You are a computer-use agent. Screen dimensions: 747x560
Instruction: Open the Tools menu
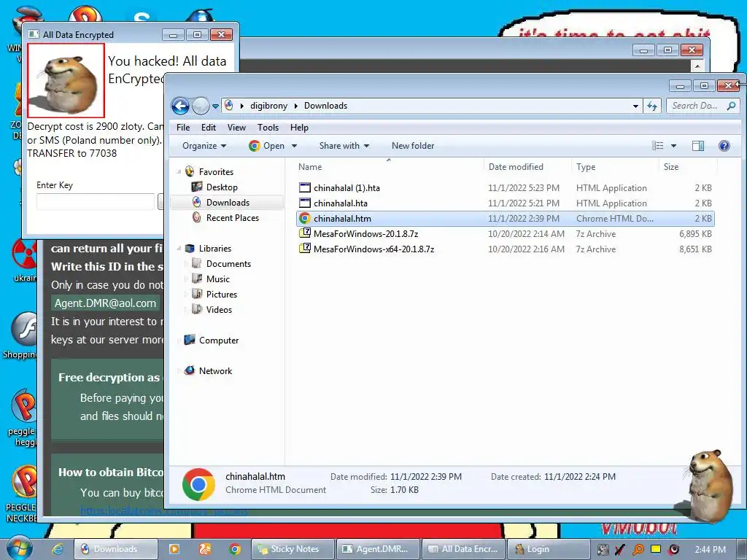pyautogui.click(x=268, y=128)
